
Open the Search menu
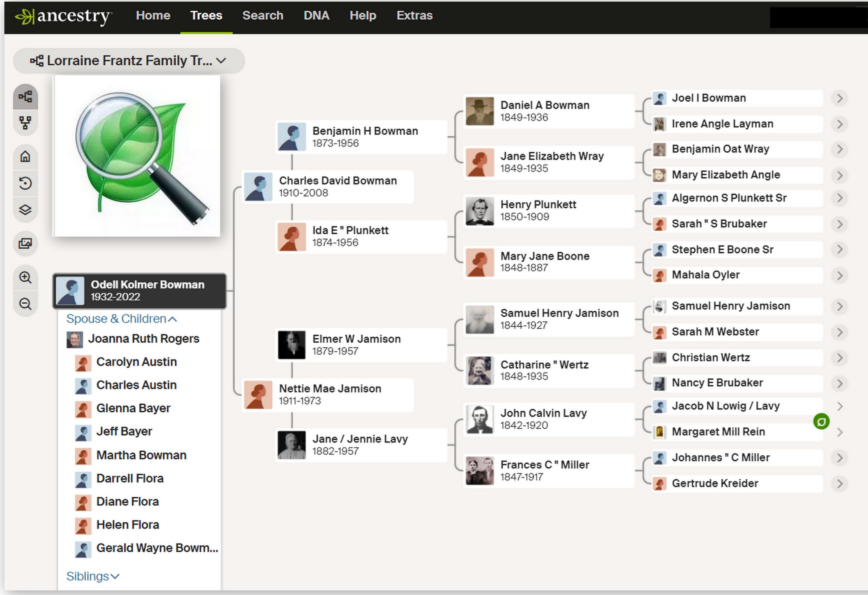coord(262,15)
